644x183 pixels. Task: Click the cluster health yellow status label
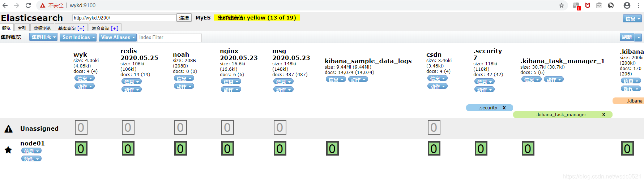[x=257, y=18]
